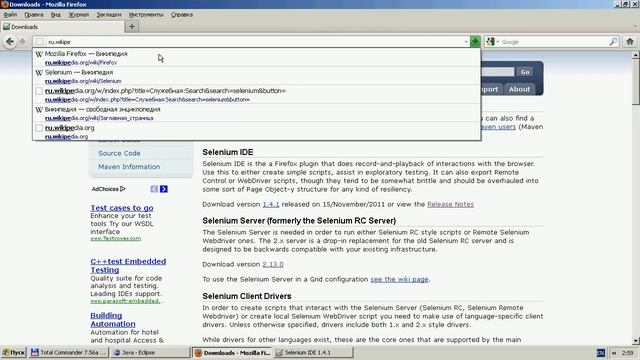Select the Downloads browser tab

(62, 27)
